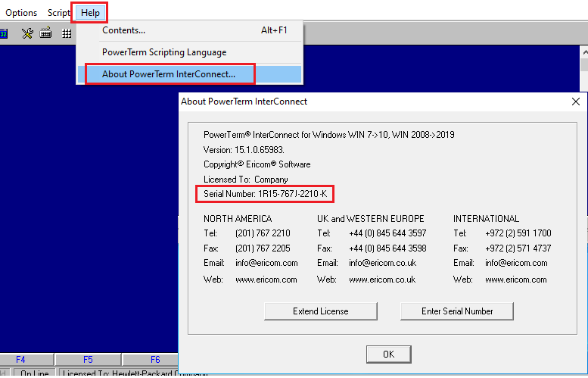Open the Script menu
The height and width of the screenshot is (378, 588).
(x=58, y=13)
